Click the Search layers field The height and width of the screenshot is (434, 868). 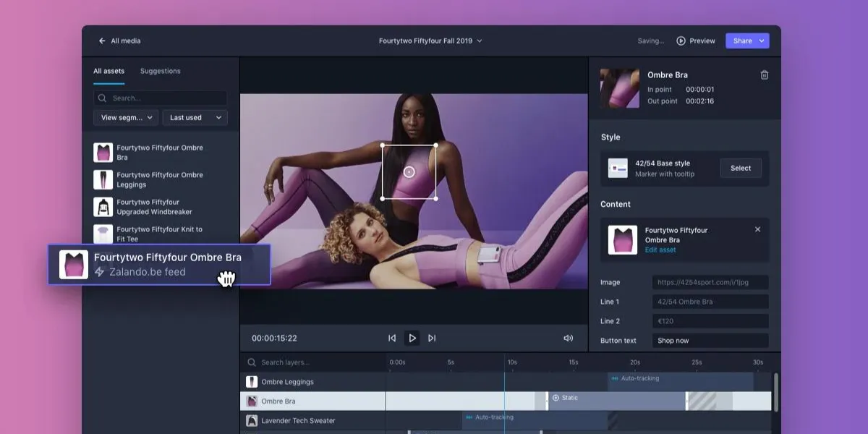pyautogui.click(x=311, y=362)
